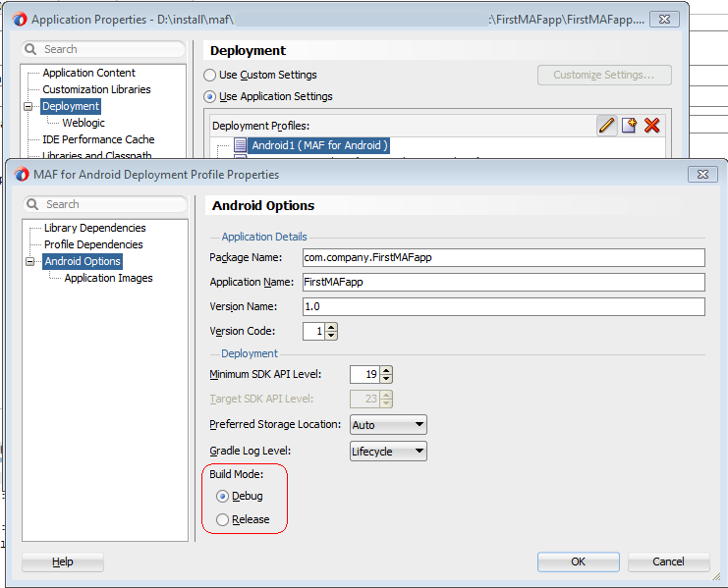This screenshot has width=728, height=588.
Task: Select Android Options tree item
Action: pos(83,261)
